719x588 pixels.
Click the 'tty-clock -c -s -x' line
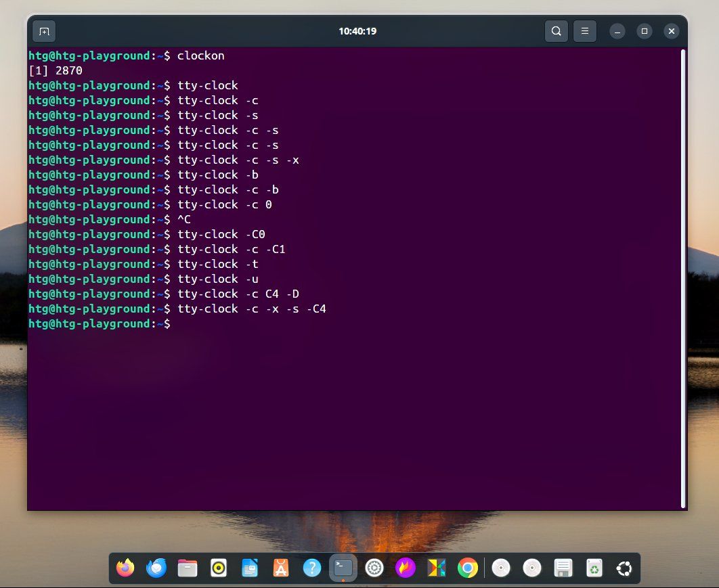(164, 160)
